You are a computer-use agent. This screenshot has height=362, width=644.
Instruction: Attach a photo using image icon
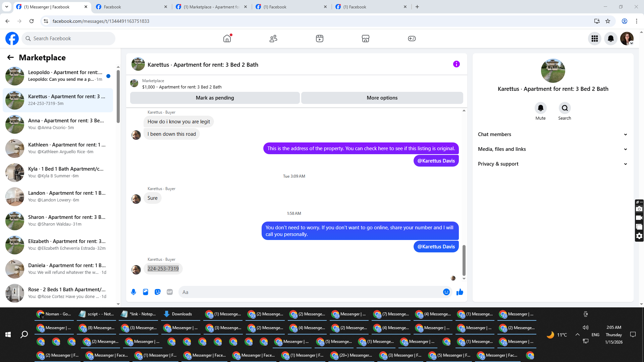click(x=146, y=292)
